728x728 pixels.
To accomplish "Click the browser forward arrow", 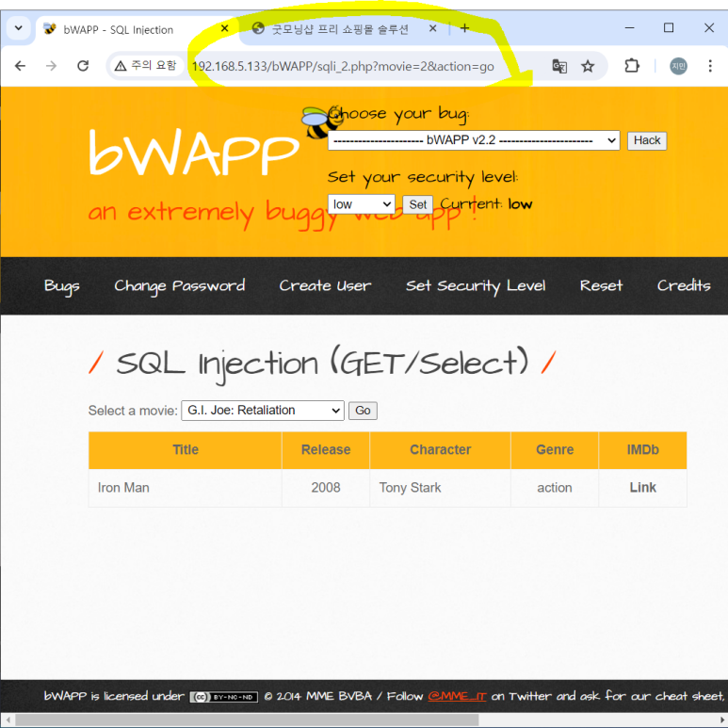I will click(51, 66).
